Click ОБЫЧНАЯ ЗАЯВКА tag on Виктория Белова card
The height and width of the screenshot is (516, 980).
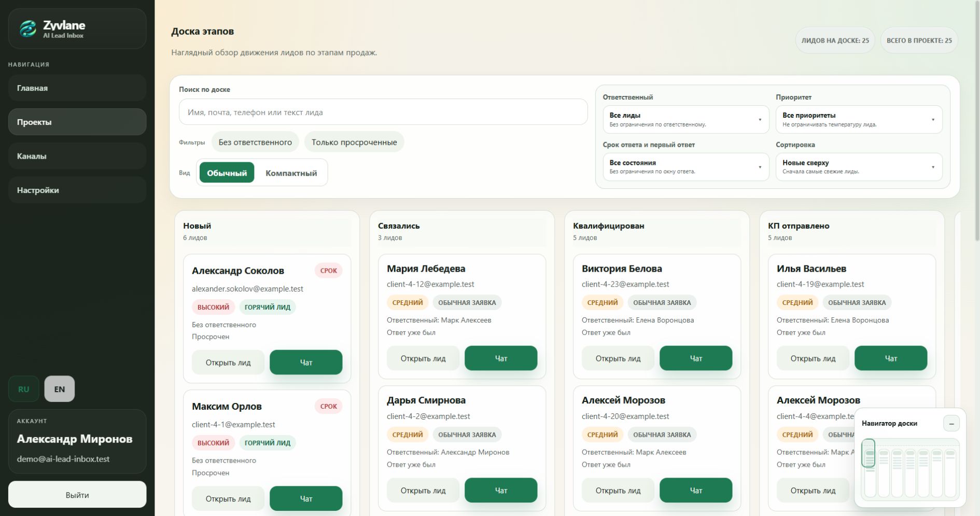(662, 302)
